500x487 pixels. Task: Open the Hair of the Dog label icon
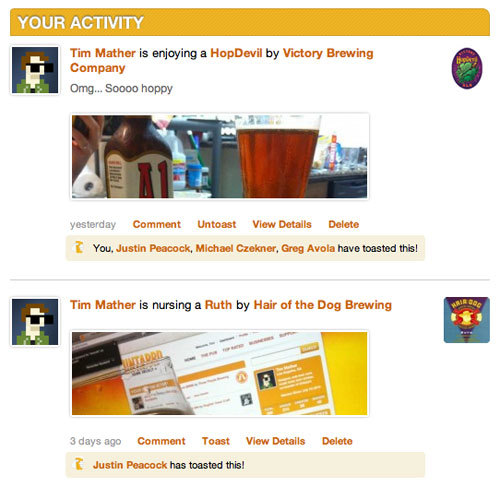(x=467, y=320)
